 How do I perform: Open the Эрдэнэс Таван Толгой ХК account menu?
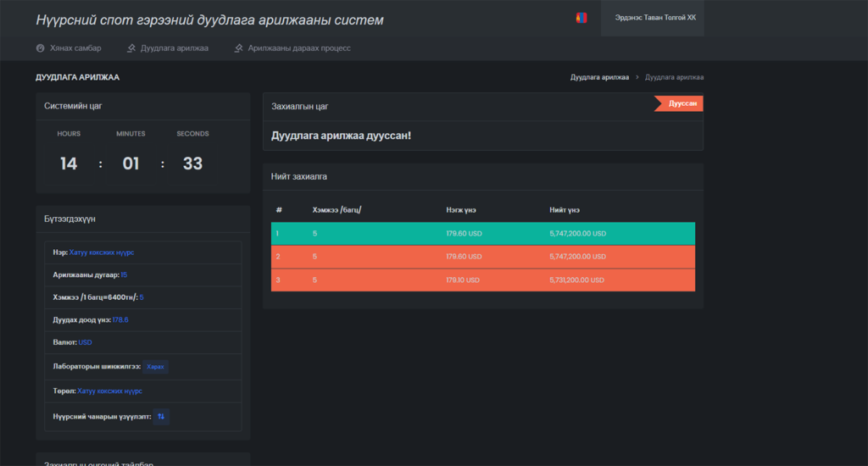[655, 18]
